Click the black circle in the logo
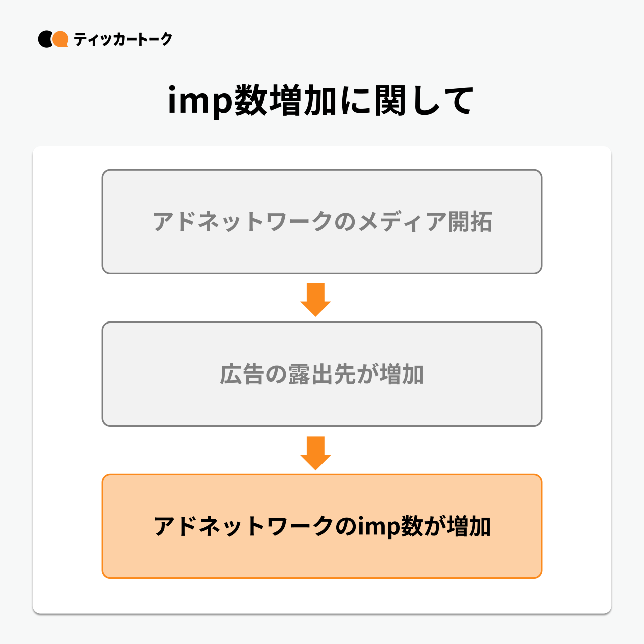The width and height of the screenshot is (644, 644). pyautogui.click(x=45, y=39)
